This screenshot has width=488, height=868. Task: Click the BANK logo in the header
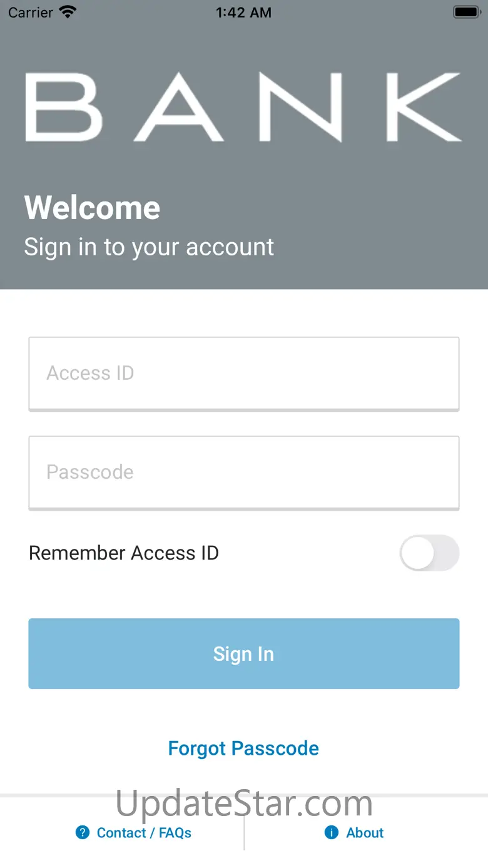(x=243, y=106)
